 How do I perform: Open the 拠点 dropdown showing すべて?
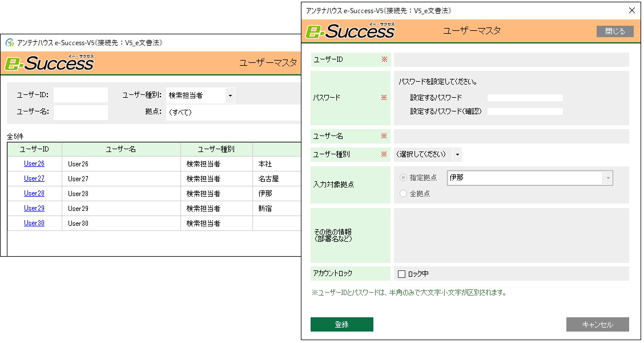click(228, 112)
